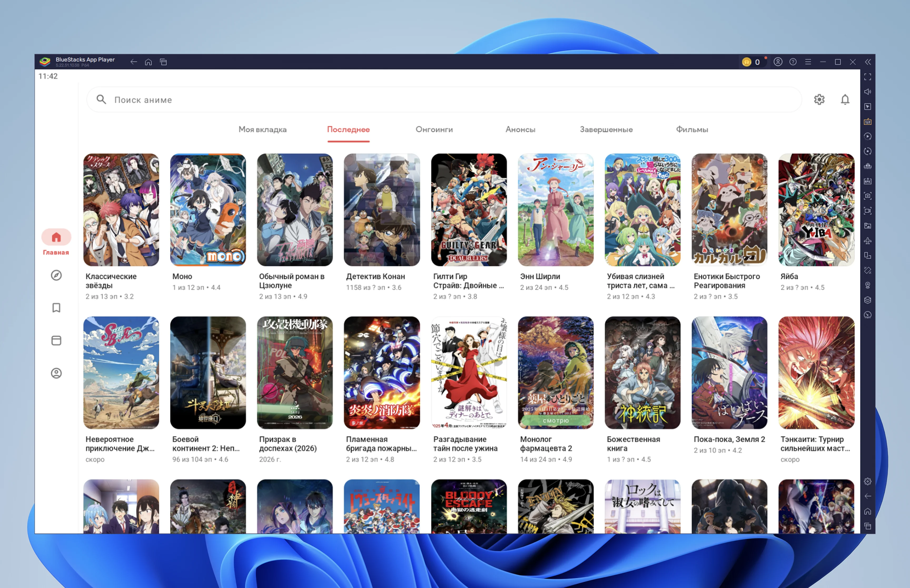This screenshot has height=588, width=910.
Task: Click the BlueStacks coin balance button
Action: [751, 62]
